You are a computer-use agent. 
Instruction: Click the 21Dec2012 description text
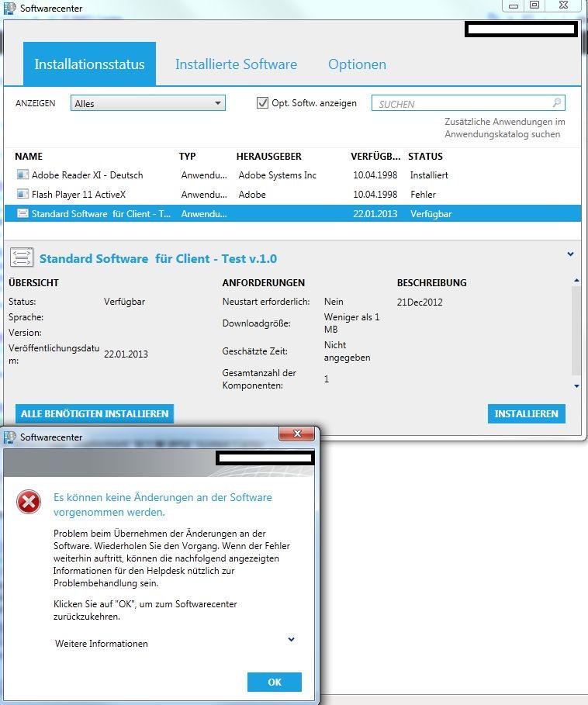[x=420, y=302]
